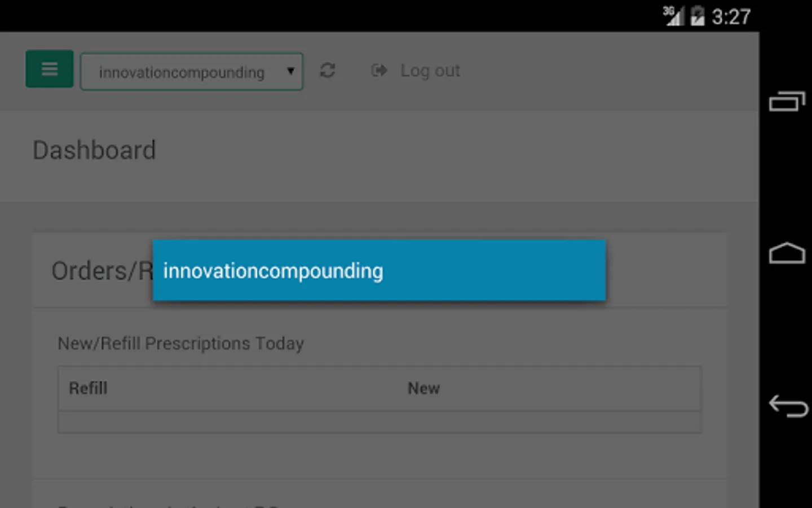The image size is (812, 508).
Task: Open the recent apps button
Action: tap(787, 102)
